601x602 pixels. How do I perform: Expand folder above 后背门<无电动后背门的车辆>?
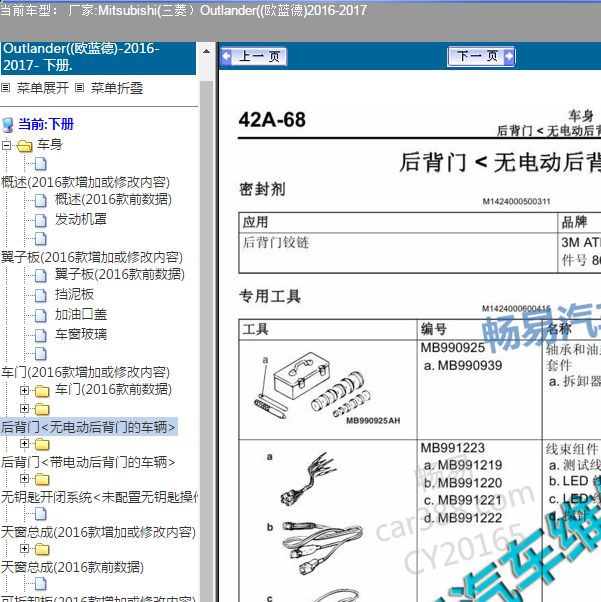coord(25,408)
